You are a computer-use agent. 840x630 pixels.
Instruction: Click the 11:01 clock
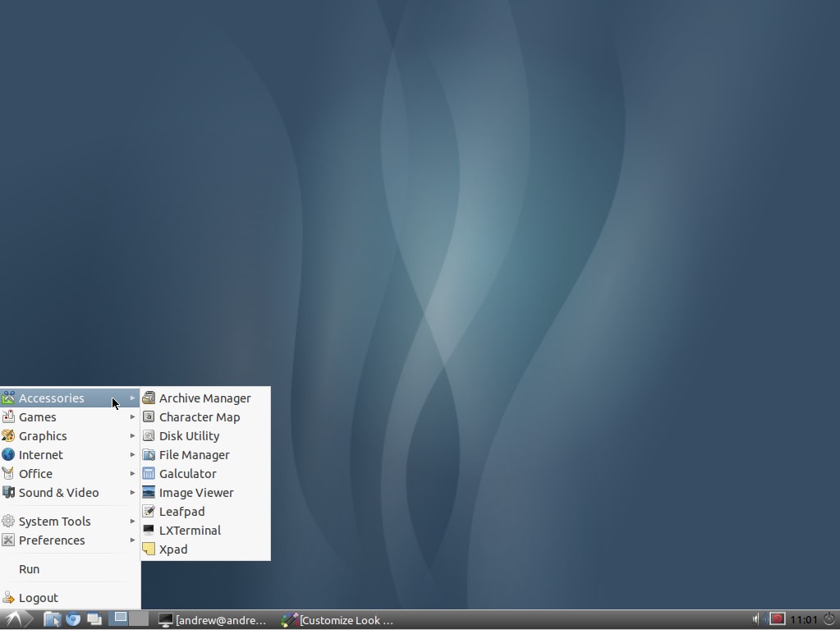(x=804, y=620)
